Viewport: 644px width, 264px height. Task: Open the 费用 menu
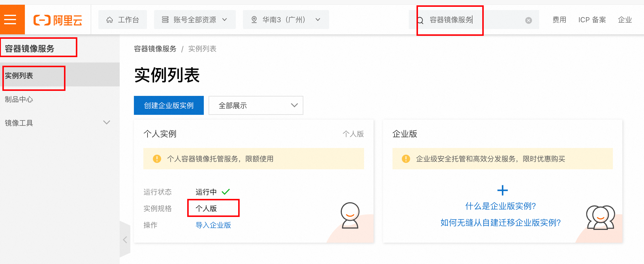pyautogui.click(x=559, y=20)
